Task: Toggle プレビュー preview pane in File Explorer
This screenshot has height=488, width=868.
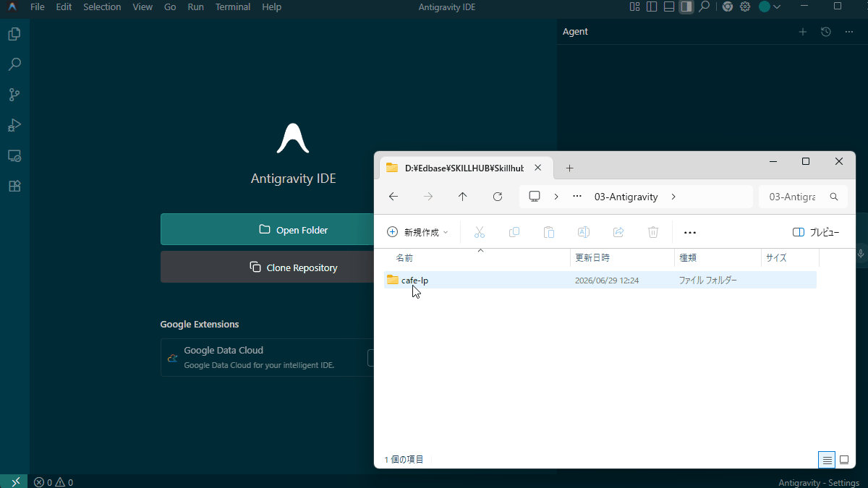Action: (816, 232)
